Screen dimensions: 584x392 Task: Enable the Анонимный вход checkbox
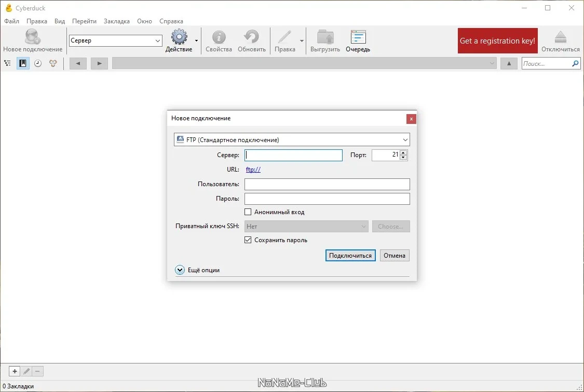pos(248,212)
